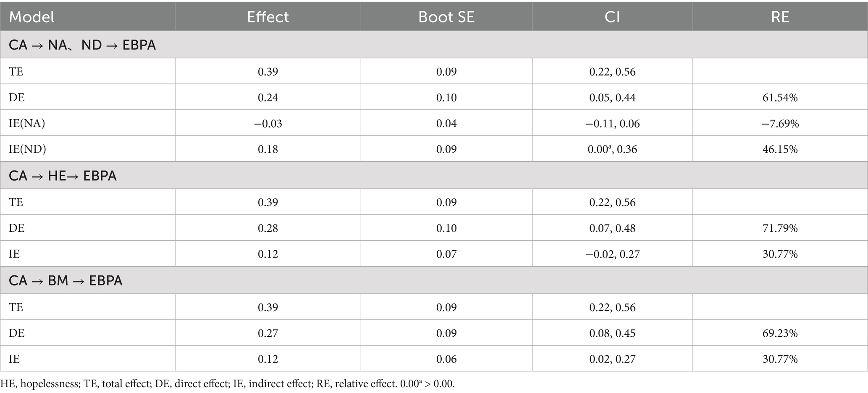This screenshot has width=868, height=393.
Task: Select the Boot SE column header
Action: point(446,17)
